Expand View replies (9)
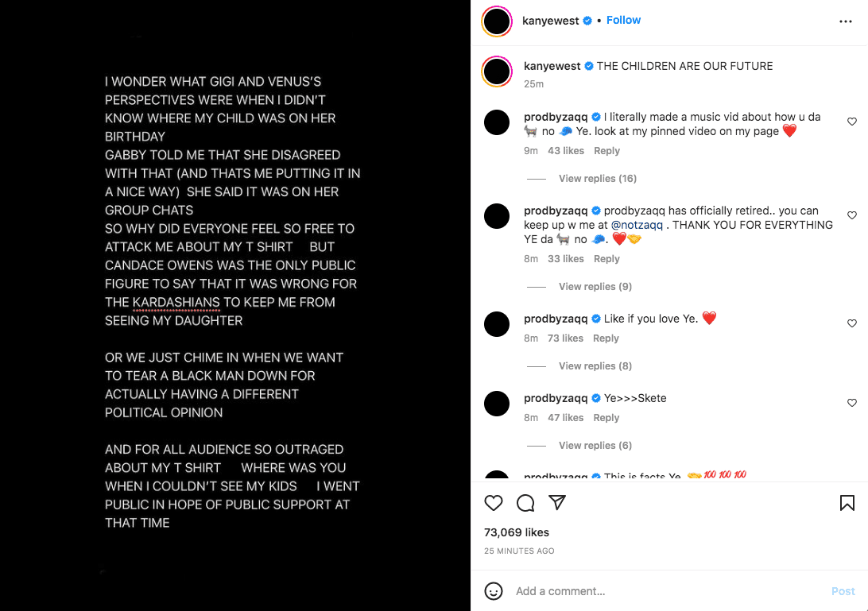Screen dimensions: 868x611 point(595,286)
